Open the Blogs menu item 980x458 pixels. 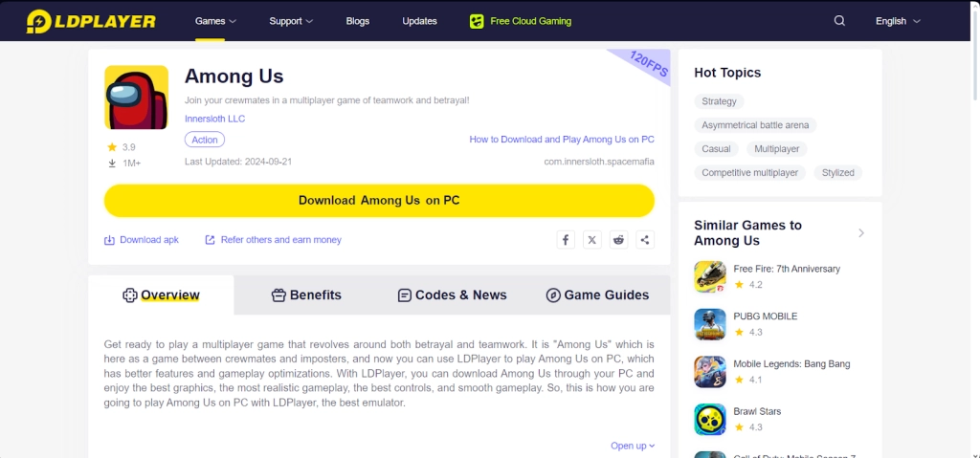[x=358, y=21]
